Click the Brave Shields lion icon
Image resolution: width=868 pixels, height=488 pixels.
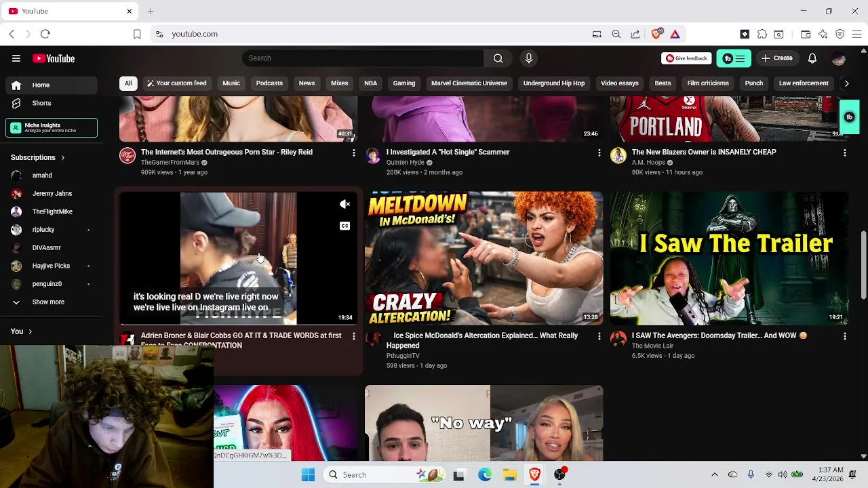656,34
